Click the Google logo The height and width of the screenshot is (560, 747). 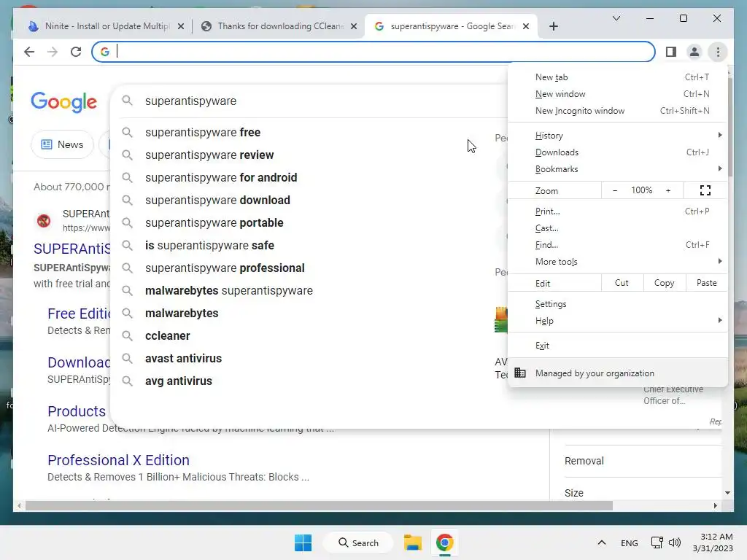tap(64, 102)
